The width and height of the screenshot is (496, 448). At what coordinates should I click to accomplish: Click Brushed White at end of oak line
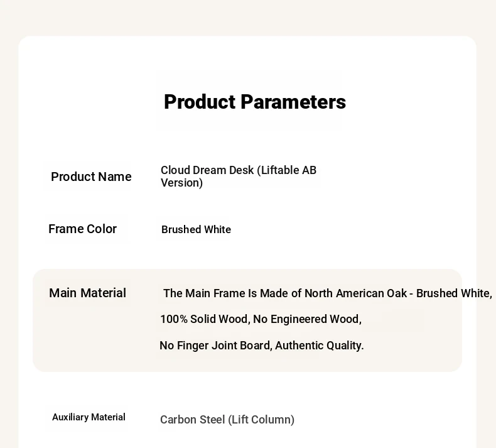click(454, 293)
